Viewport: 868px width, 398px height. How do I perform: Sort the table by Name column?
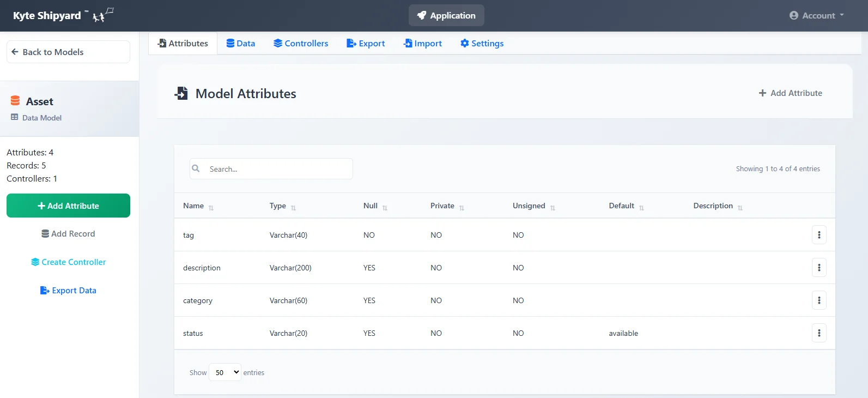coord(198,206)
